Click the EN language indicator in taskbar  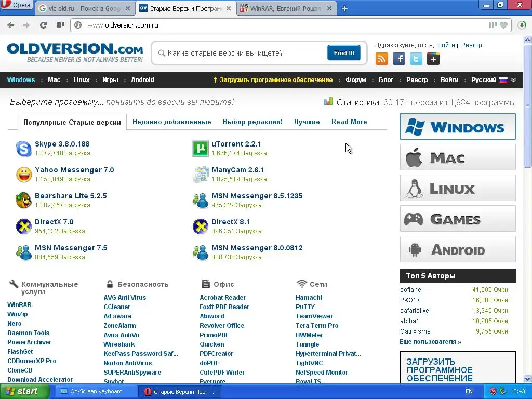(469, 392)
